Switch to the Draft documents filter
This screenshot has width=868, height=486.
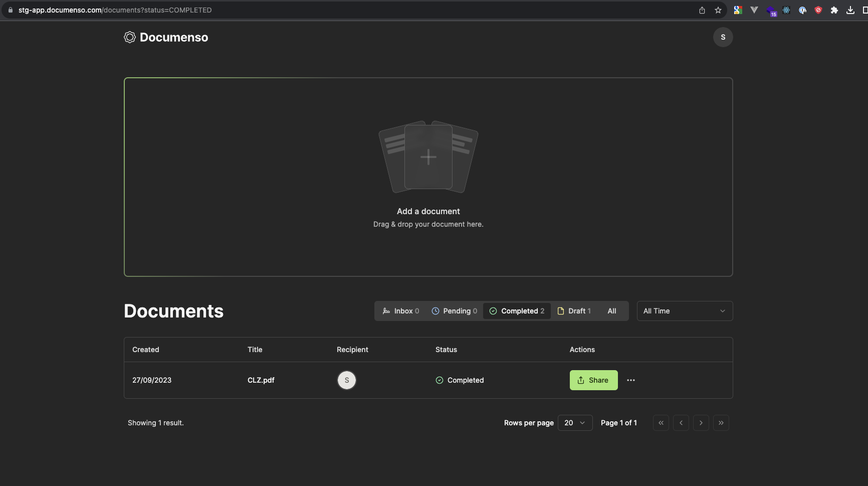[574, 311]
